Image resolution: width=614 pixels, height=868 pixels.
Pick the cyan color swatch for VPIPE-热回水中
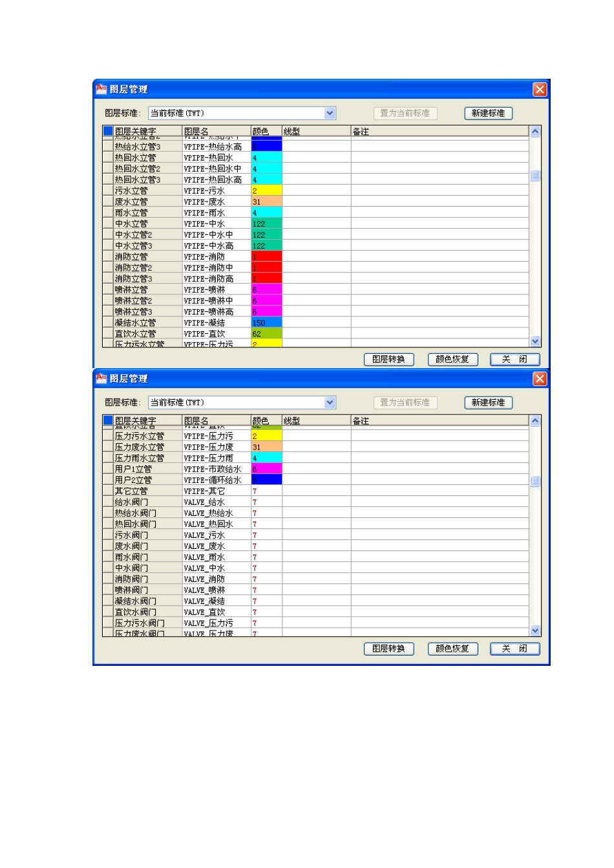coord(266,169)
